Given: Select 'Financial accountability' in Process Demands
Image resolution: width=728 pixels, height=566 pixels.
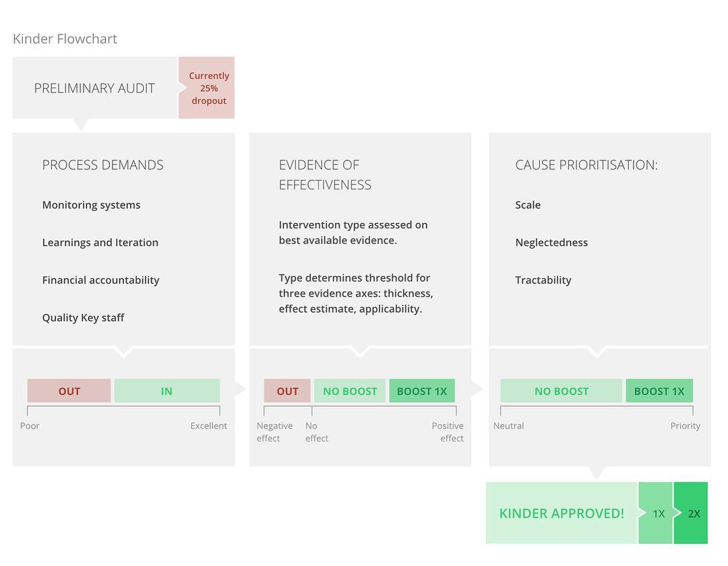Looking at the screenshot, I should tap(100, 280).
